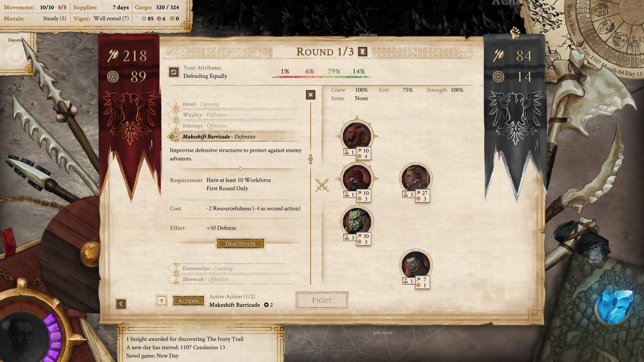Click the Deactivate button
The height and width of the screenshot is (362, 644).
click(240, 244)
